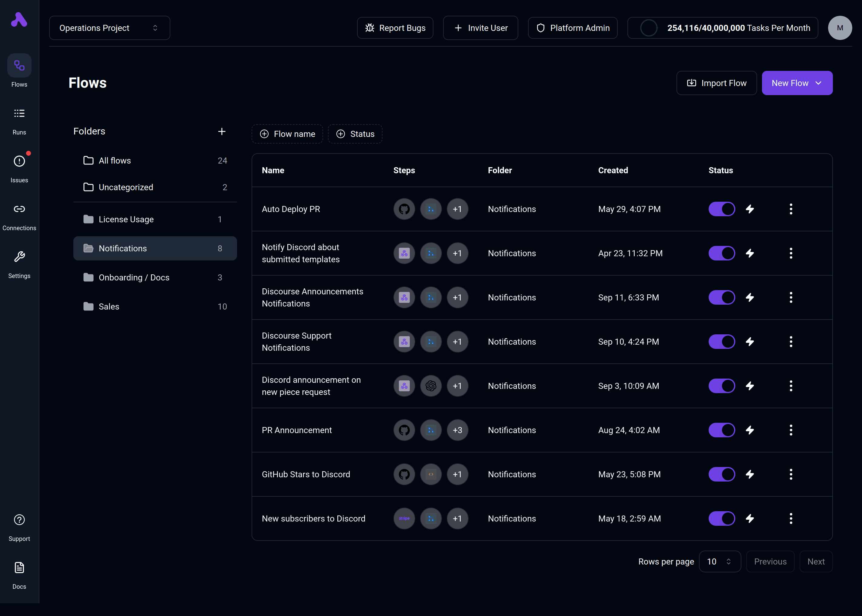The width and height of the screenshot is (862, 616).
Task: Toggle Auto Deploy PR flow status
Action: point(722,209)
